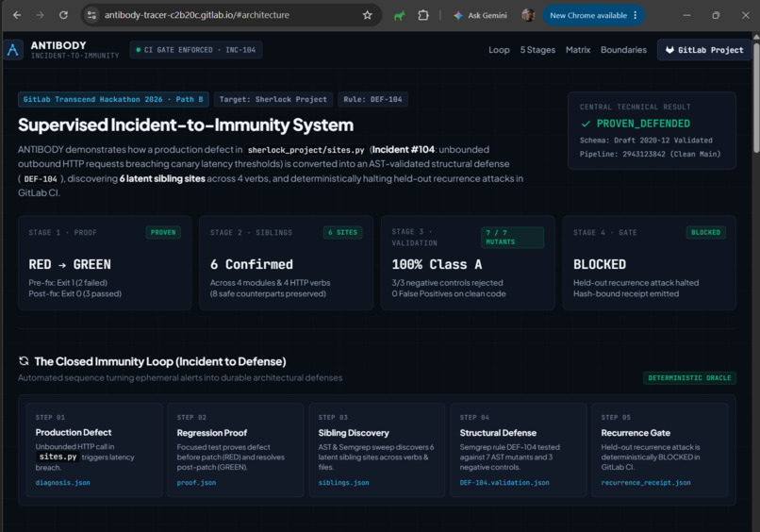Click the BLOCKED badge in Stage 4

pos(705,233)
